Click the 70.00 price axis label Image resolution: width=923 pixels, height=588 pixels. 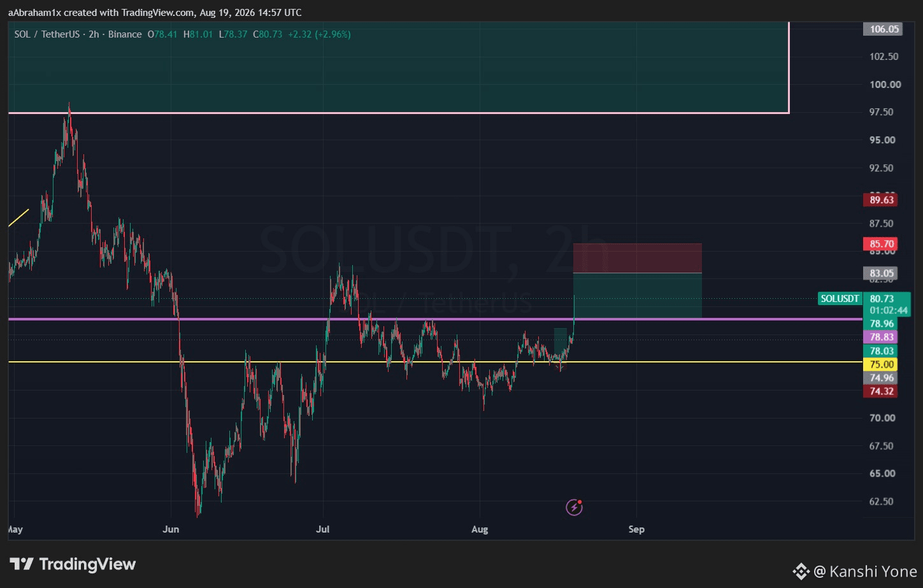click(x=882, y=418)
